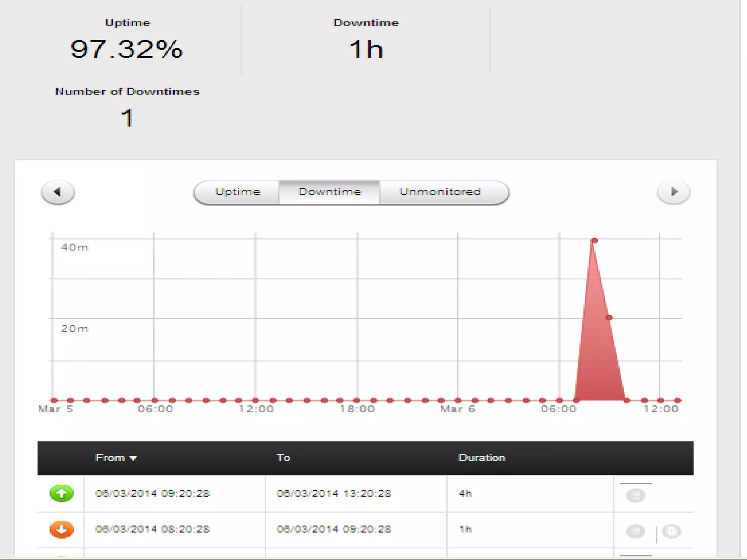This screenshot has height=560, width=747.
Task: Click the data point at Mar 6 midnight
Action: click(458, 400)
